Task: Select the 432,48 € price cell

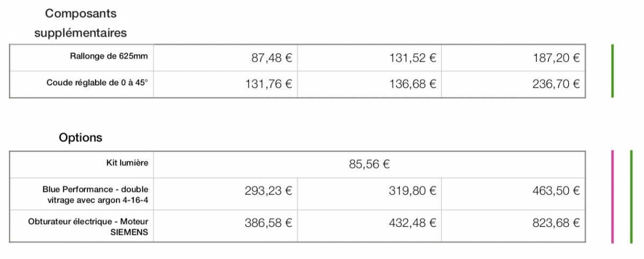Action: click(370, 225)
